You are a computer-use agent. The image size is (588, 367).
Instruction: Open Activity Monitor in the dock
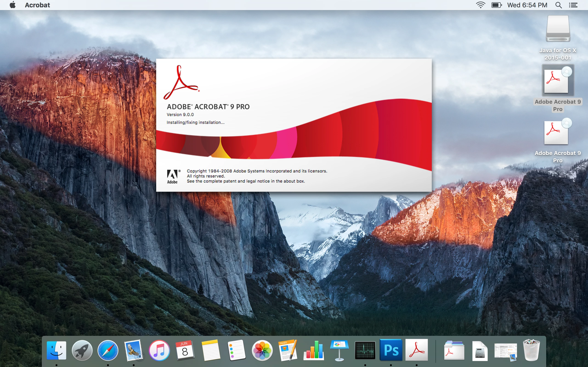(x=365, y=350)
